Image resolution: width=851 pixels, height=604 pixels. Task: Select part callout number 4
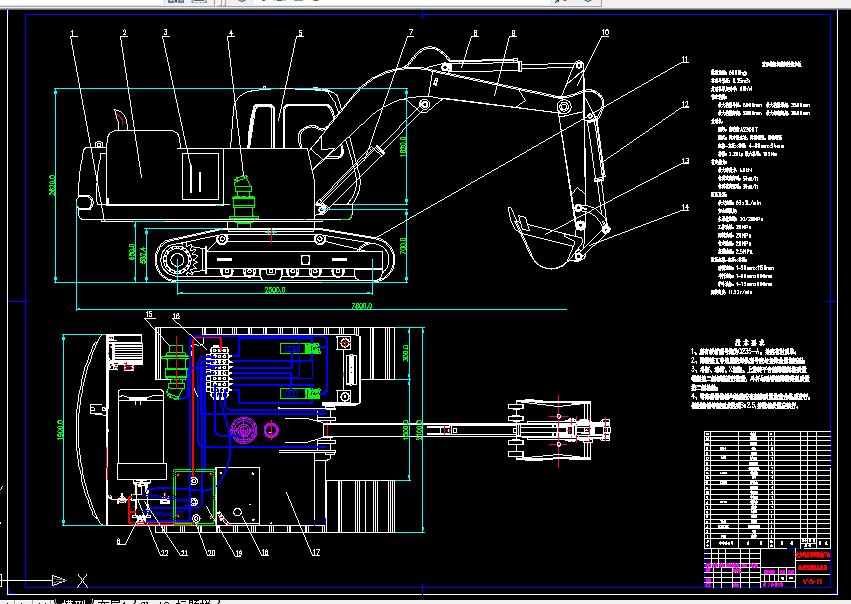tap(231, 33)
